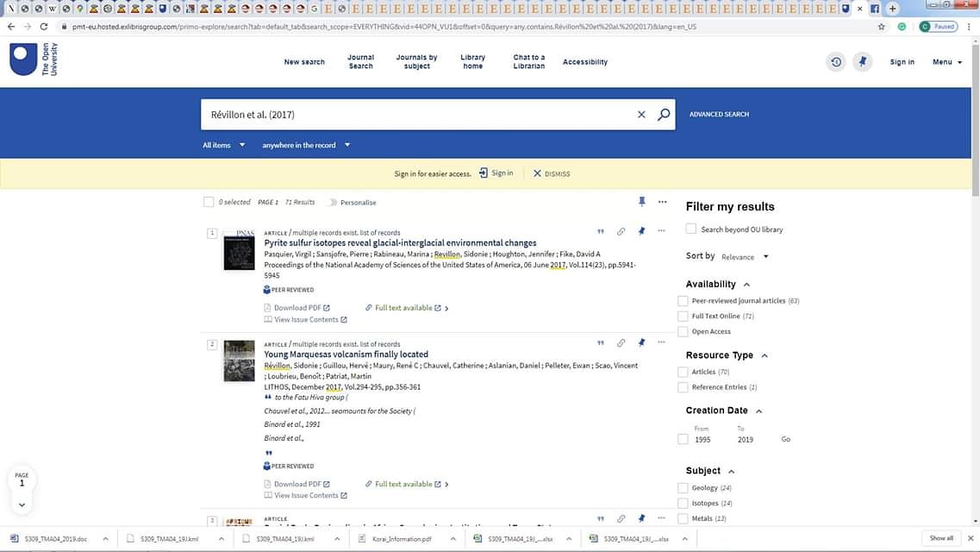Check Articles resource type filter
980x552 pixels.
point(683,372)
